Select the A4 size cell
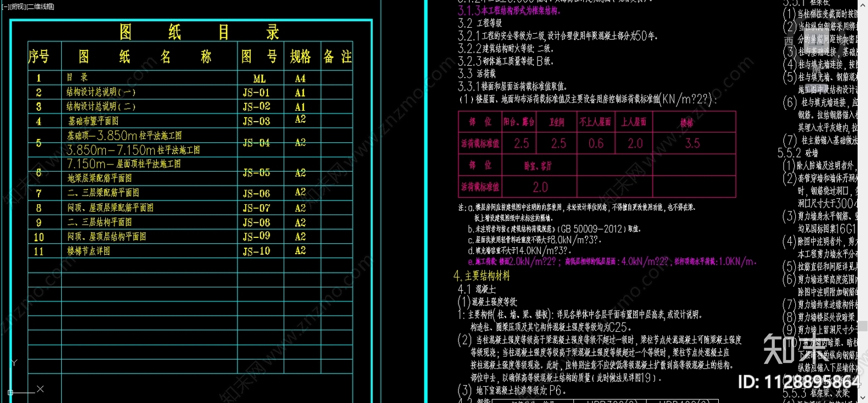Image resolution: width=868 pixels, height=403 pixels. pyautogui.click(x=300, y=79)
